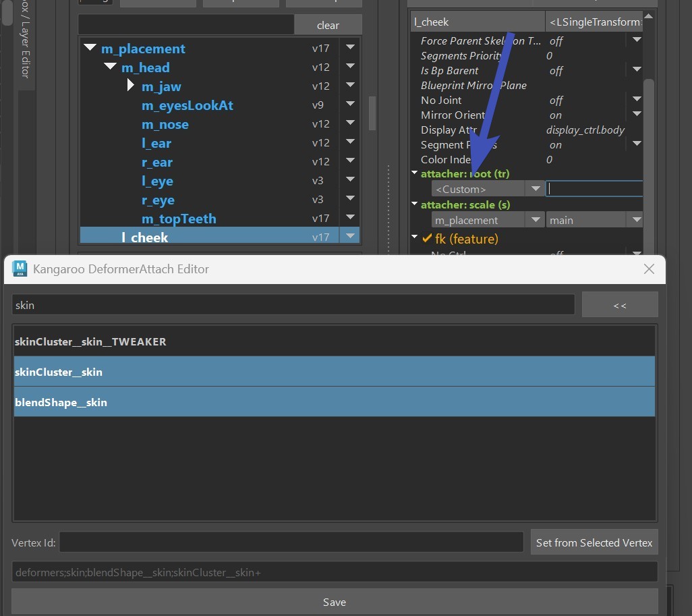Close the Kangaroo DeformerAttach Editor window
The height and width of the screenshot is (616, 692).
pyautogui.click(x=649, y=269)
